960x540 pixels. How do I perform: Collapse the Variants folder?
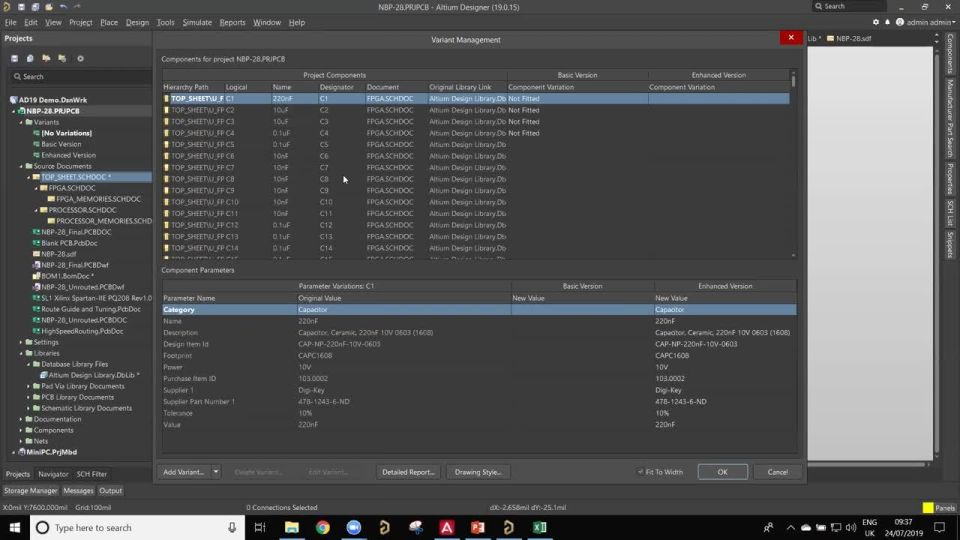pos(21,122)
